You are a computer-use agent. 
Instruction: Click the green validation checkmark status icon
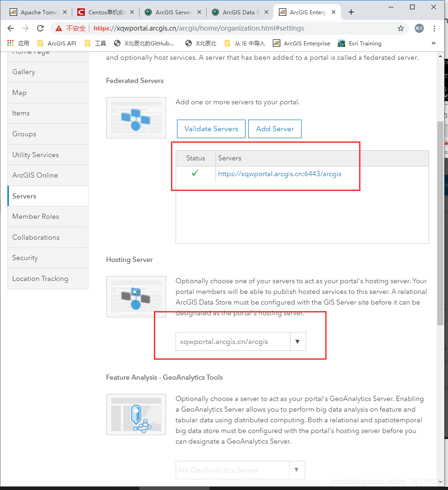(x=195, y=173)
